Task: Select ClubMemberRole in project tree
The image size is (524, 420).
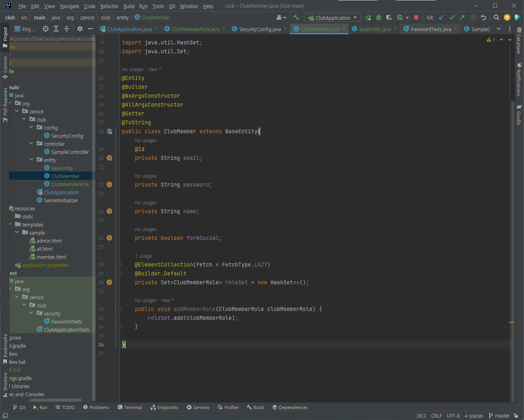Action: click(x=70, y=184)
